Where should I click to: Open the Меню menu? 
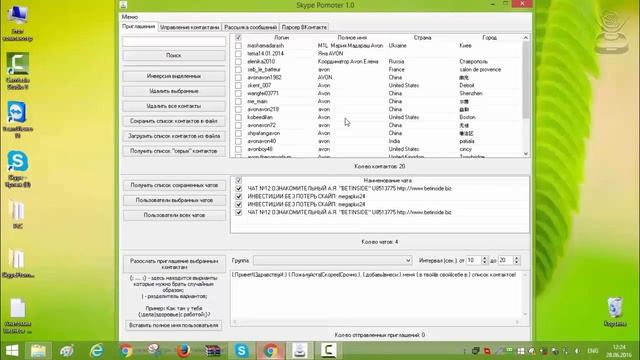130,17
